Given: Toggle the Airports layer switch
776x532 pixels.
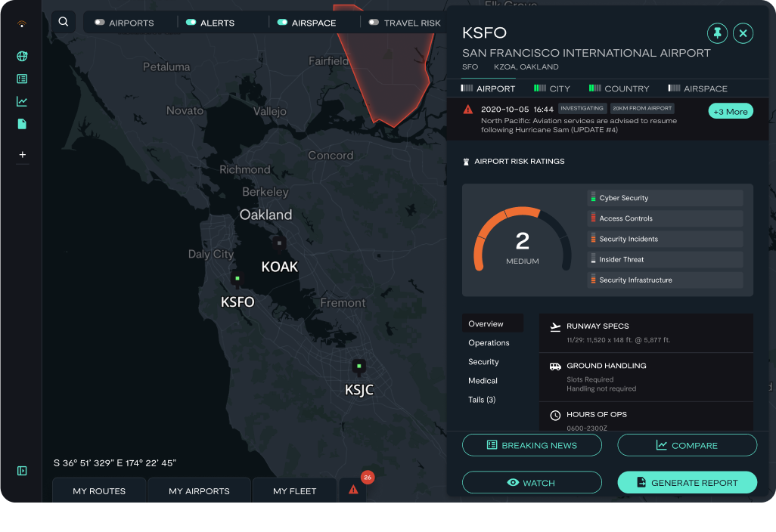Looking at the screenshot, I should [x=100, y=22].
